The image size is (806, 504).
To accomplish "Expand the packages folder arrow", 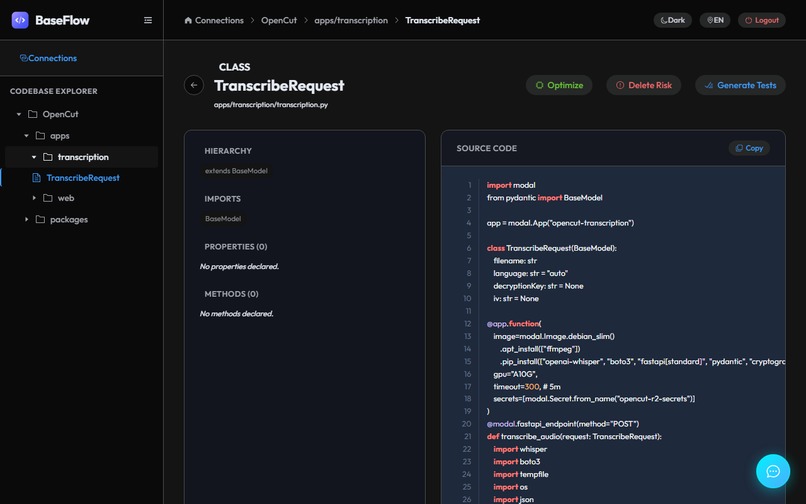I will pyautogui.click(x=27, y=220).
